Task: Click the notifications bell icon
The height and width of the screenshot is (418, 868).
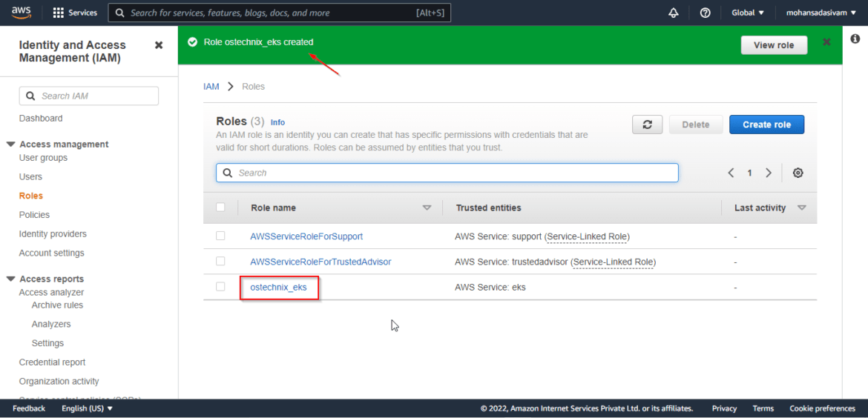Action: tap(674, 13)
